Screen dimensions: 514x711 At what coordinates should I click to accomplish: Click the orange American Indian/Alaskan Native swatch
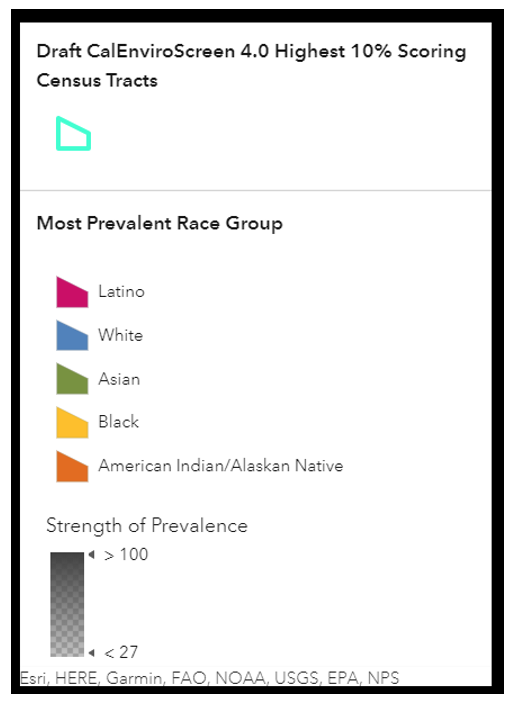72,467
